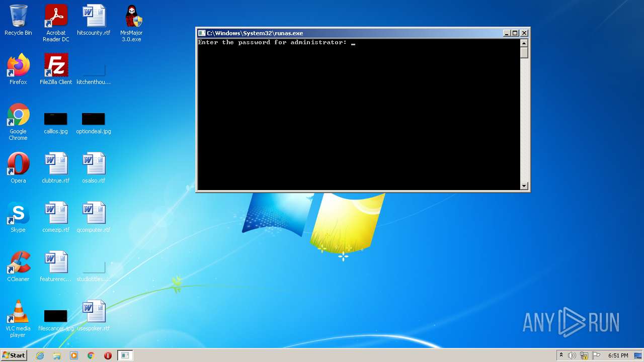Maximize the runas.exe window
Viewport: 644px width, 362px height.
click(x=515, y=33)
